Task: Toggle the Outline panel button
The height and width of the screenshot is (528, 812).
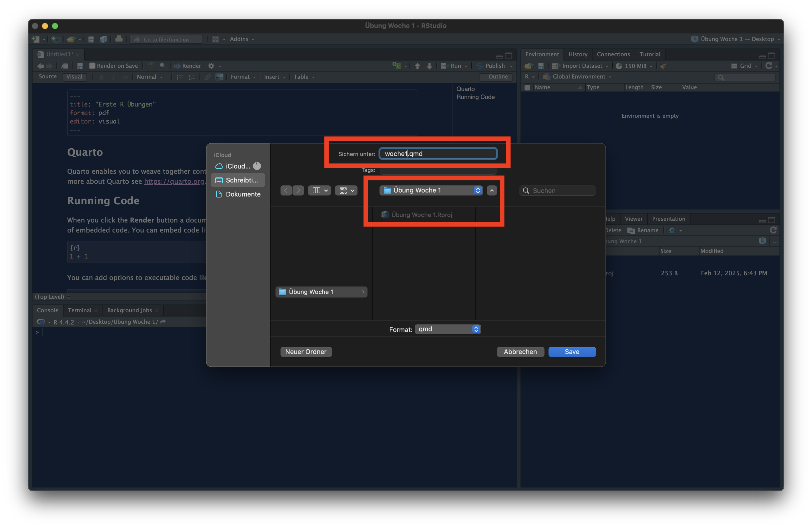Action: [x=496, y=77]
